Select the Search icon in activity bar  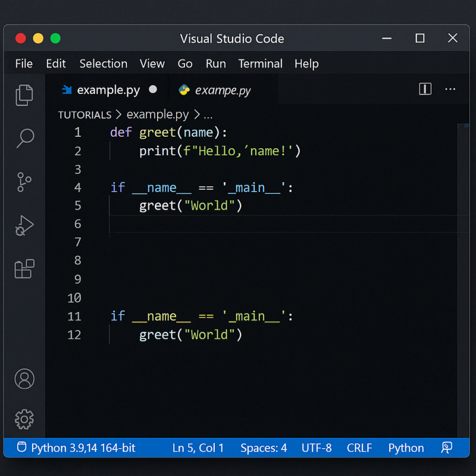tap(24, 138)
